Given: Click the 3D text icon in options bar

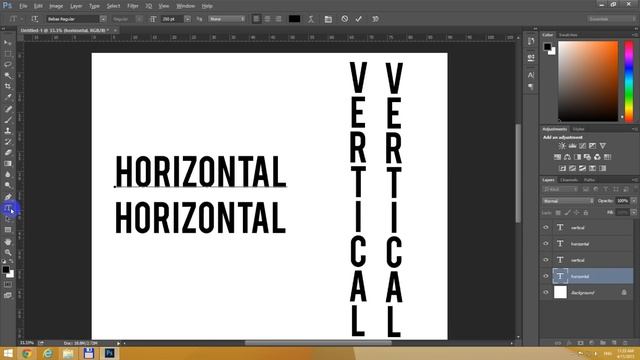Looking at the screenshot, I should [376, 19].
